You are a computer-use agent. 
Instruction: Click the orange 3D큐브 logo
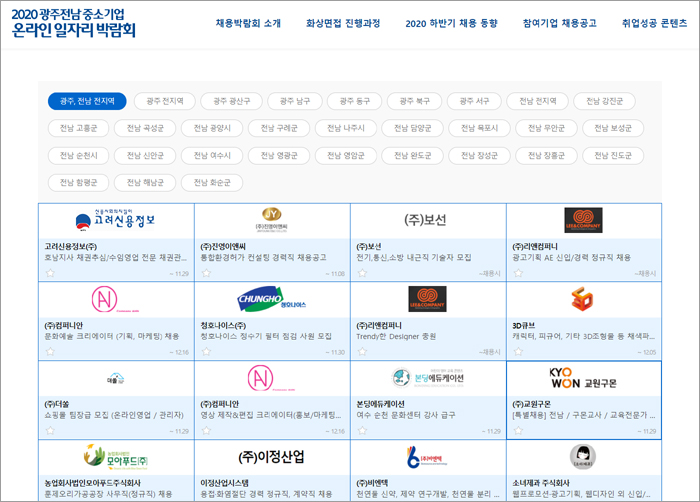click(x=582, y=299)
